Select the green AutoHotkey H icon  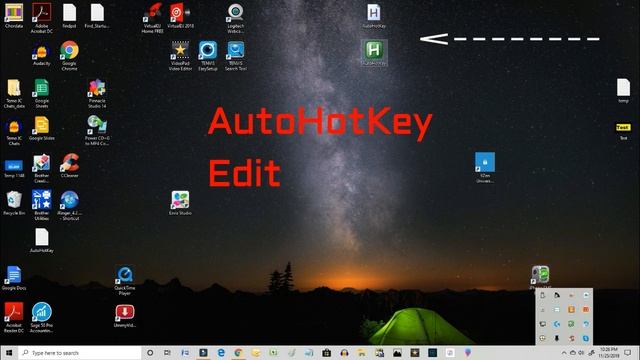[374, 52]
